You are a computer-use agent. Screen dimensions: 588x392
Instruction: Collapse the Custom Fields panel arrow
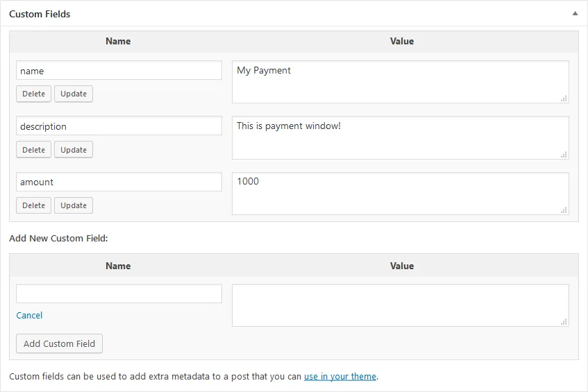[x=574, y=14]
